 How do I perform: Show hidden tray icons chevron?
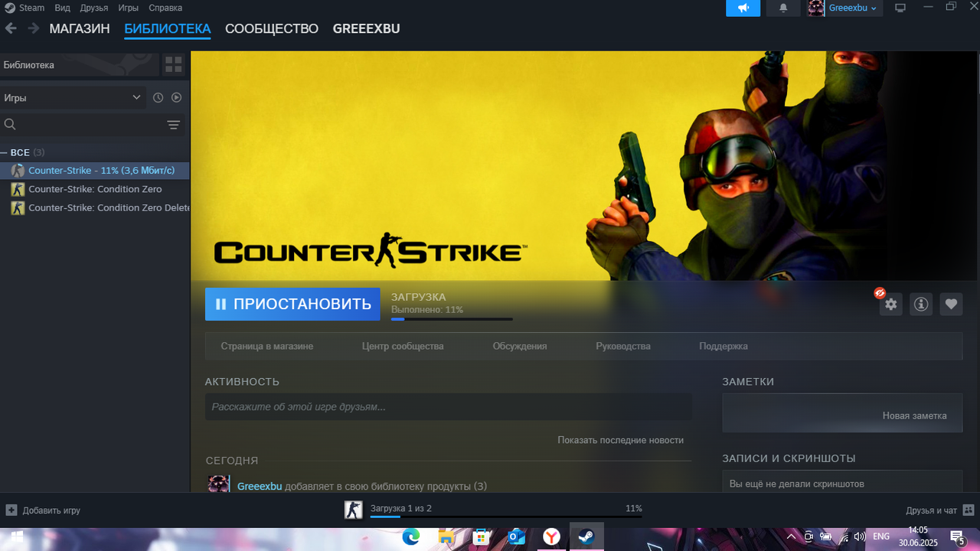791,537
